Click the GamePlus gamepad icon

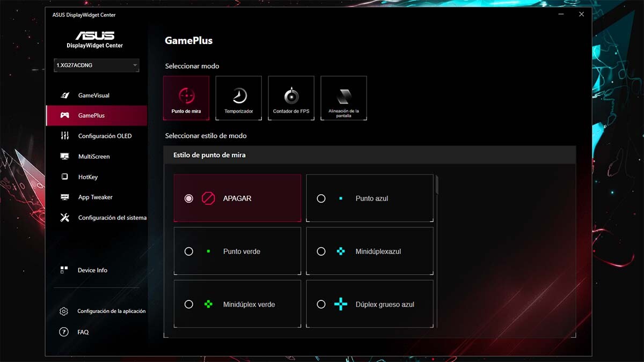click(x=64, y=115)
